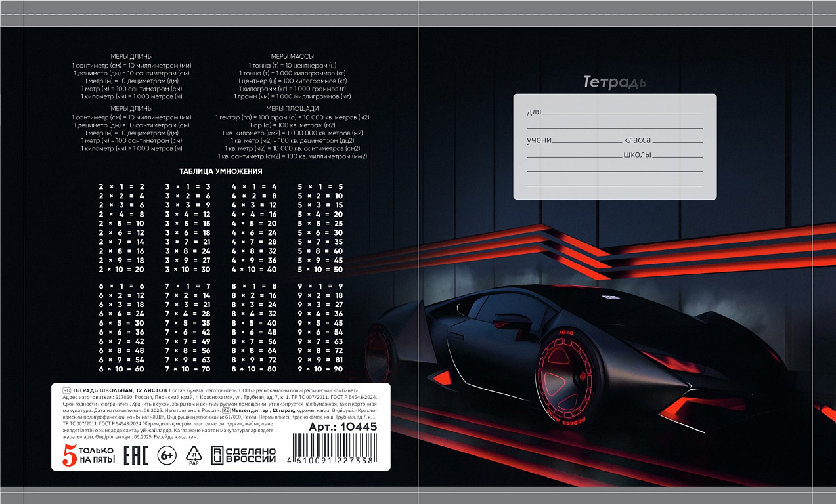Click the blank line after для
This screenshot has width=836, height=504.
click(x=622, y=113)
